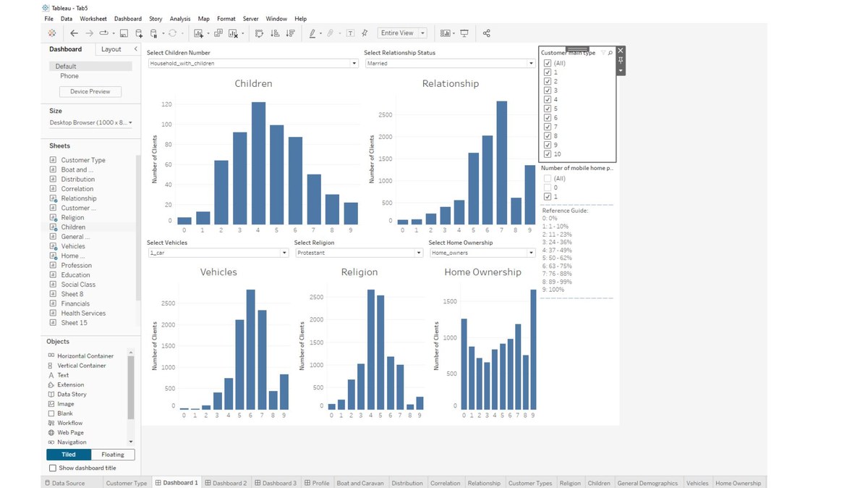868x488 pixels.
Task: Select the Social Class sheet in Sheets list
Action: tap(78, 285)
